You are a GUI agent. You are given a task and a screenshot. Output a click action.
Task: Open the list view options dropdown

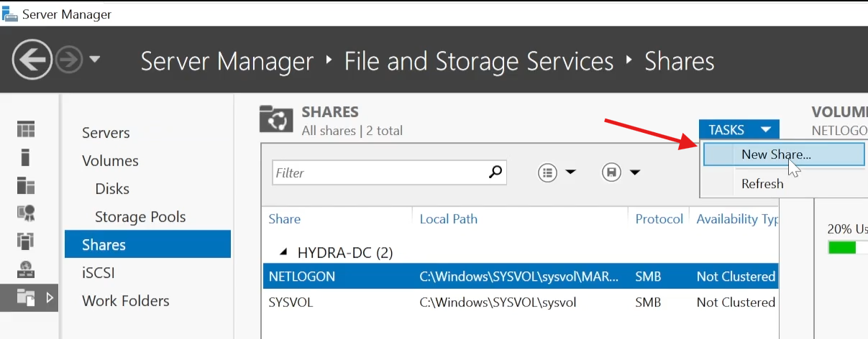557,172
